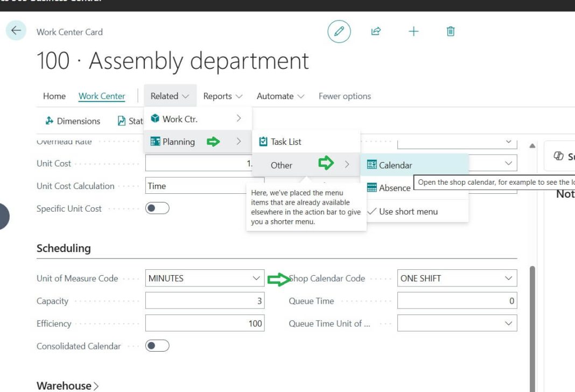Screen dimensions: 575x392
Task: Click the back arrow next to Work Center Card
Action: [x=16, y=31]
